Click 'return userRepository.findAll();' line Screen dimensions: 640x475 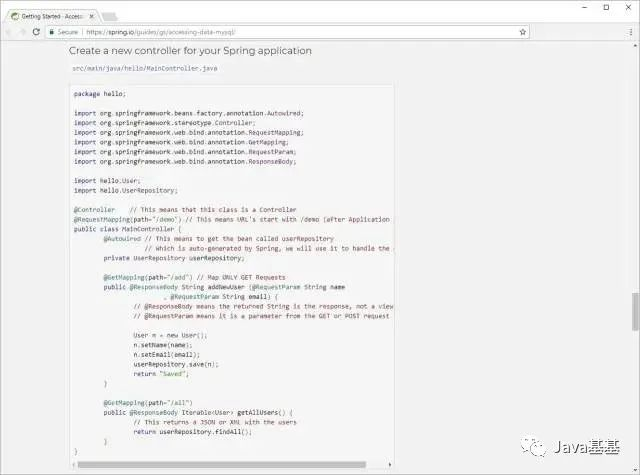pyautogui.click(x=193, y=432)
